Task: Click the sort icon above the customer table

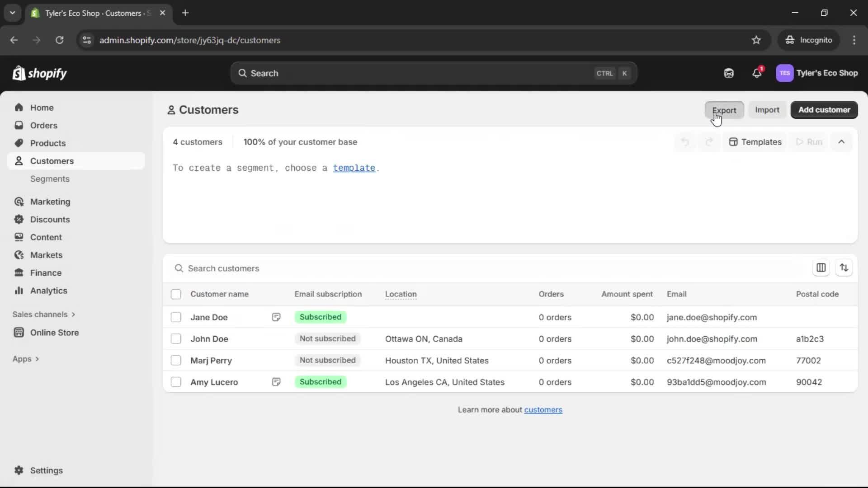Action: coord(844,267)
